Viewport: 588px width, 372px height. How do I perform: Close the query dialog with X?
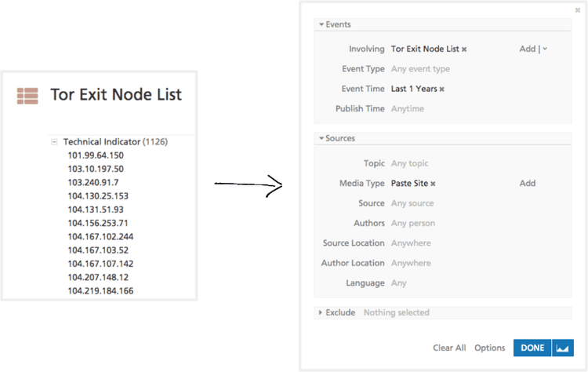pyautogui.click(x=578, y=10)
